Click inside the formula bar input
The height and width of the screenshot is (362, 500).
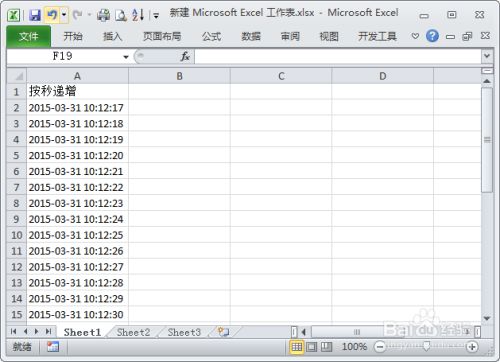point(337,57)
